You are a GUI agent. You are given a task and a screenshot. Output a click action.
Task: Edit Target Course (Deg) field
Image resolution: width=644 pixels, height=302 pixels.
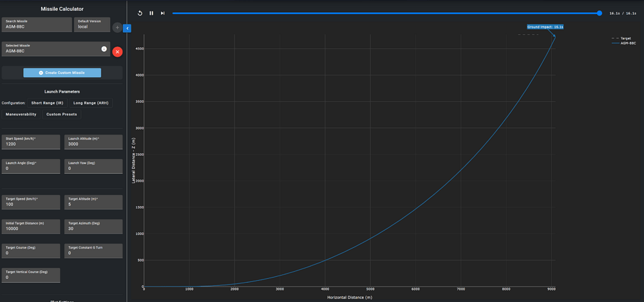coord(31,250)
